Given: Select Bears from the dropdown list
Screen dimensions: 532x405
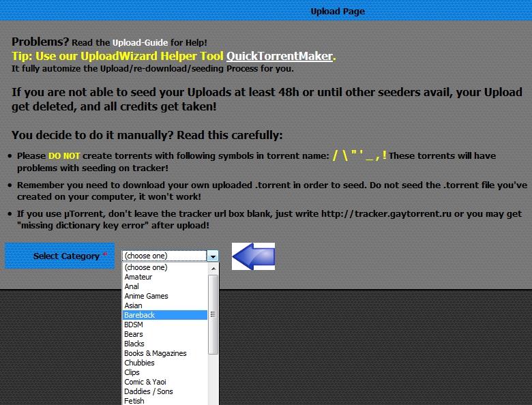Looking at the screenshot, I should pos(134,334).
